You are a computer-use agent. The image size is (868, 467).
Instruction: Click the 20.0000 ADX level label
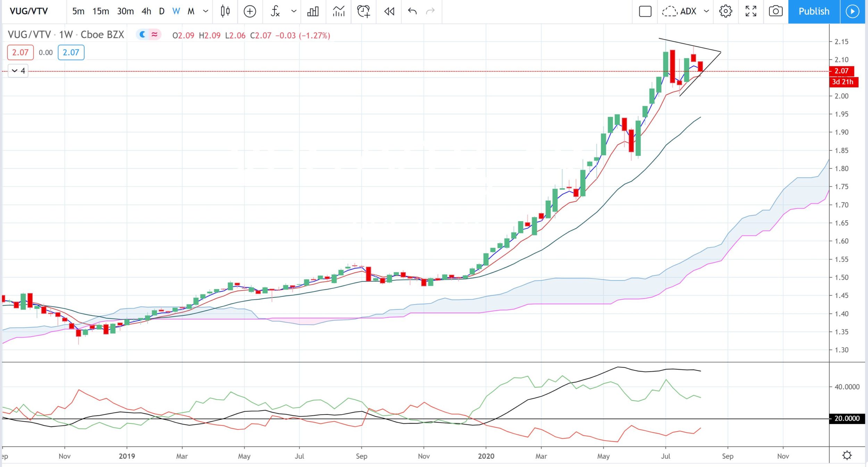point(847,418)
